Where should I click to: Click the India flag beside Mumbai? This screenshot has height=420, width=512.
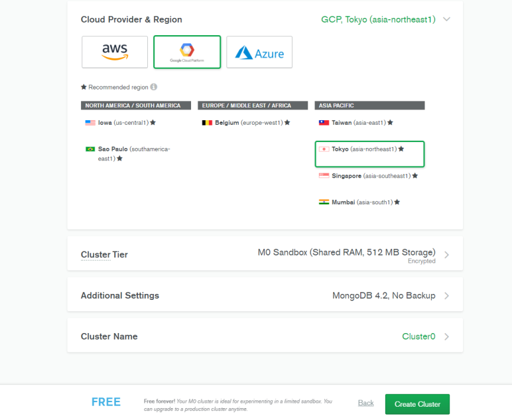click(324, 202)
